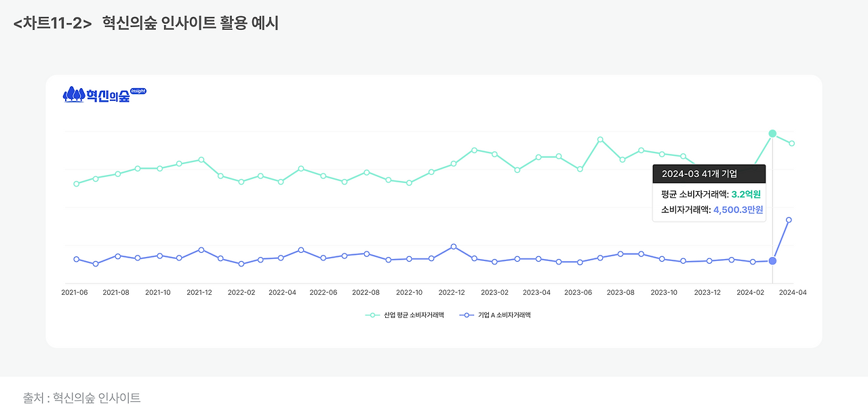Viewport: 868px width, 419px height.
Task: Click the teal marker above 2022-12
Action: coord(453,163)
